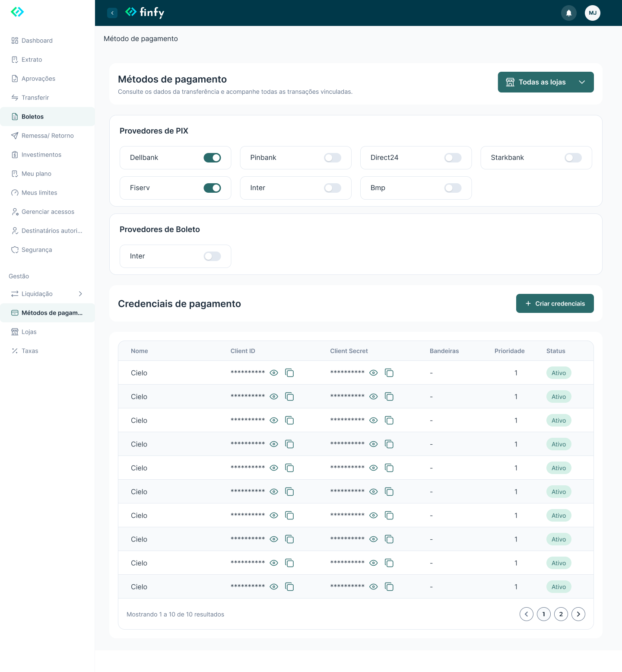Copy Client ID in the fourth Cielo row

(289, 444)
